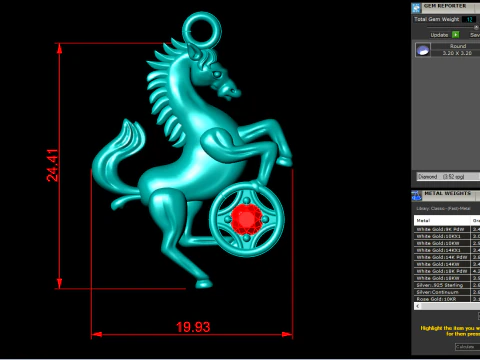Click the green Update arrow icon

pos(456,35)
